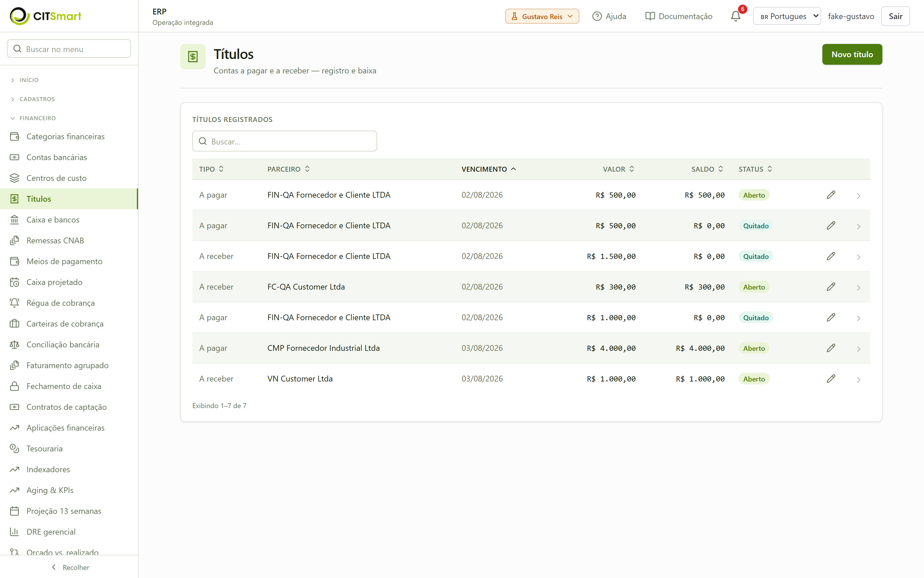Open the Gustavo Reis tenant dropdown
The height and width of the screenshot is (578, 924).
point(542,16)
